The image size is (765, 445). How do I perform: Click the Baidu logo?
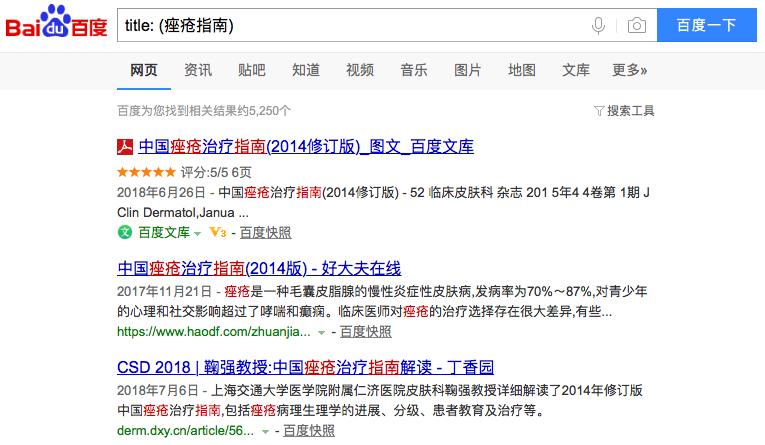(x=56, y=23)
